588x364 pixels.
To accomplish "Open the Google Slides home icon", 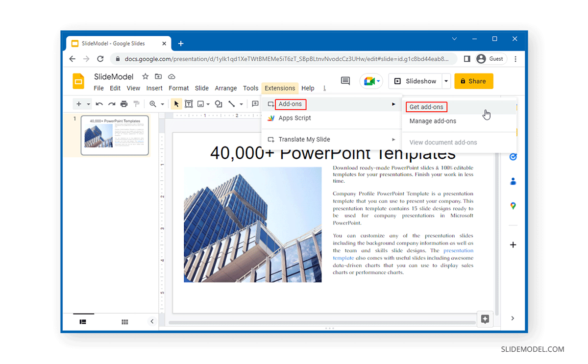I will [x=78, y=81].
